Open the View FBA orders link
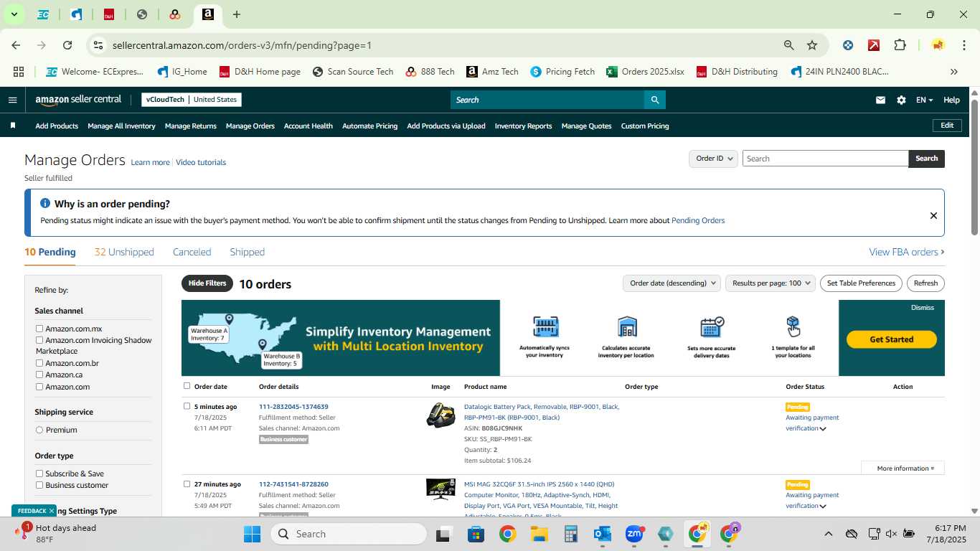980x551 pixels. coord(906,252)
